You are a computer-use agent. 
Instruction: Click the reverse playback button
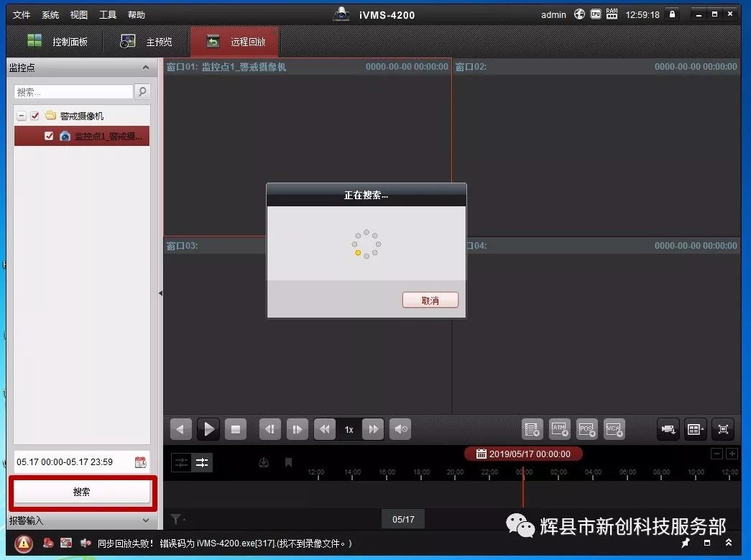coord(180,429)
